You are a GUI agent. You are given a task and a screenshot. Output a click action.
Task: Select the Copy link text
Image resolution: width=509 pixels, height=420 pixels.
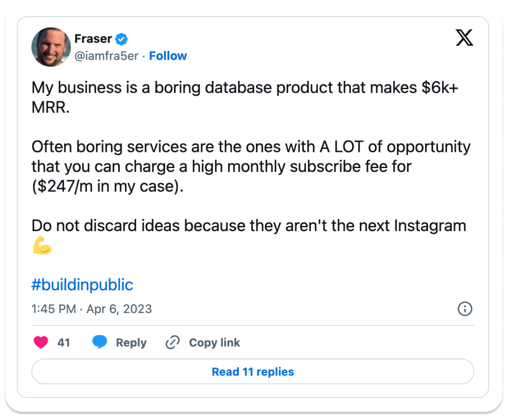(214, 342)
